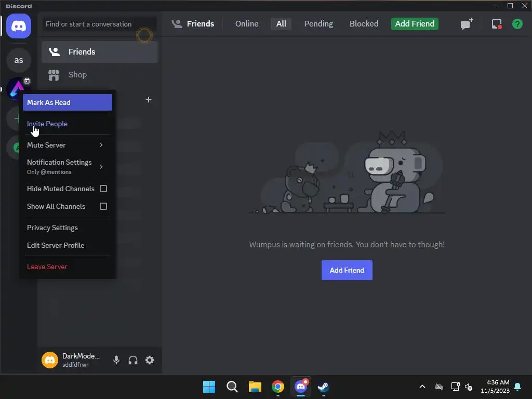Toggle Hide Muted Channels checkbox
This screenshot has width=532, height=399.
coord(103,189)
